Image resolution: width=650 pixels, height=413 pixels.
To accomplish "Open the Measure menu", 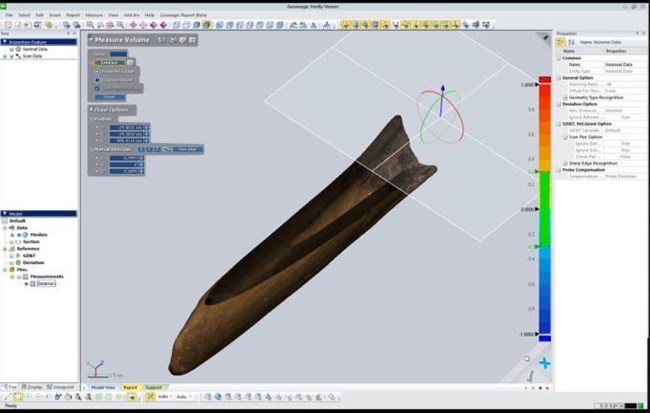I will (93, 16).
